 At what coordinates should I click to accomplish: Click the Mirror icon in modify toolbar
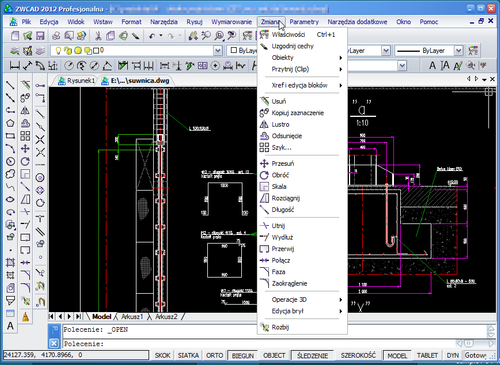pos(25,111)
